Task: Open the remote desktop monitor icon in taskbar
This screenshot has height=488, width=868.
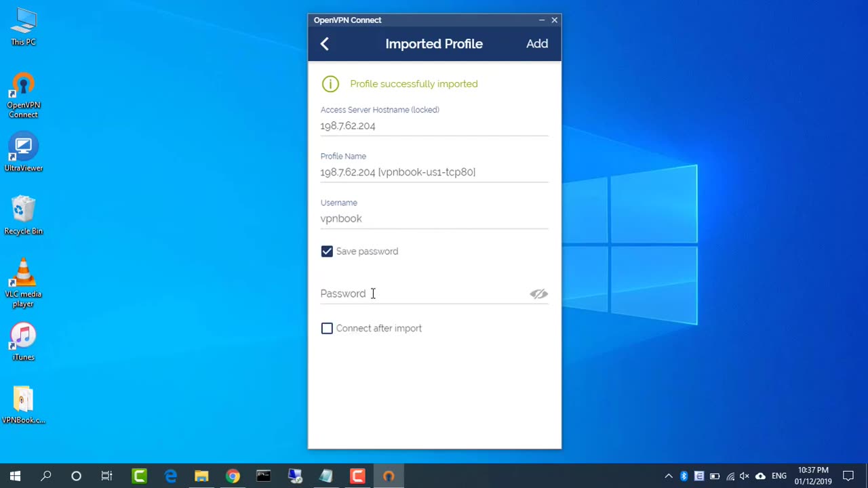Action: tap(295, 476)
